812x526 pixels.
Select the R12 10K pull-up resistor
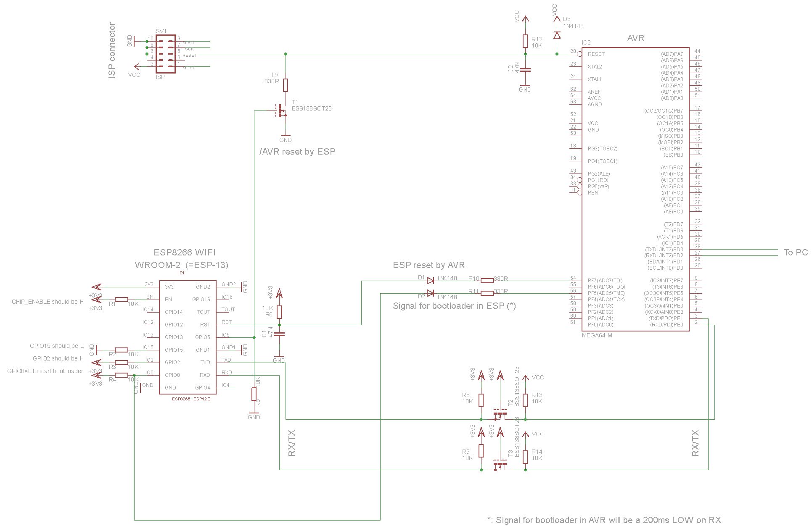pyautogui.click(x=525, y=41)
